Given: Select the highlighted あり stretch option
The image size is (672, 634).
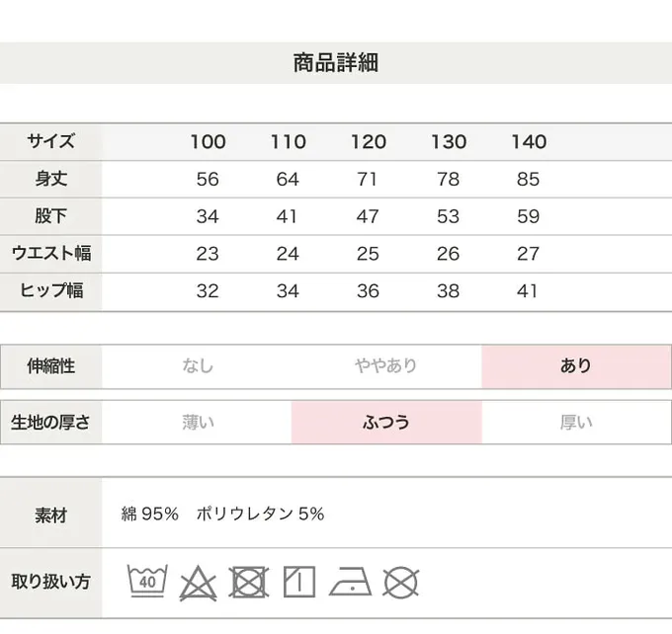Looking at the screenshot, I should tap(576, 366).
